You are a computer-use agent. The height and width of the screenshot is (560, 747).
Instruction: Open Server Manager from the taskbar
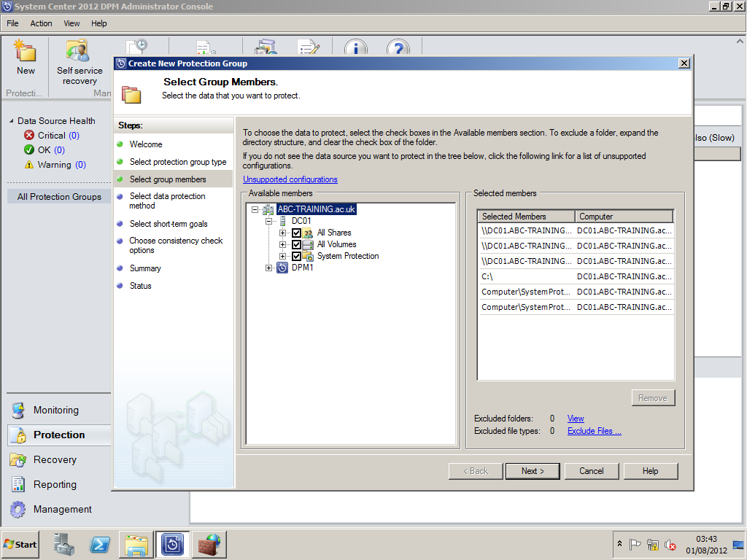click(63, 544)
